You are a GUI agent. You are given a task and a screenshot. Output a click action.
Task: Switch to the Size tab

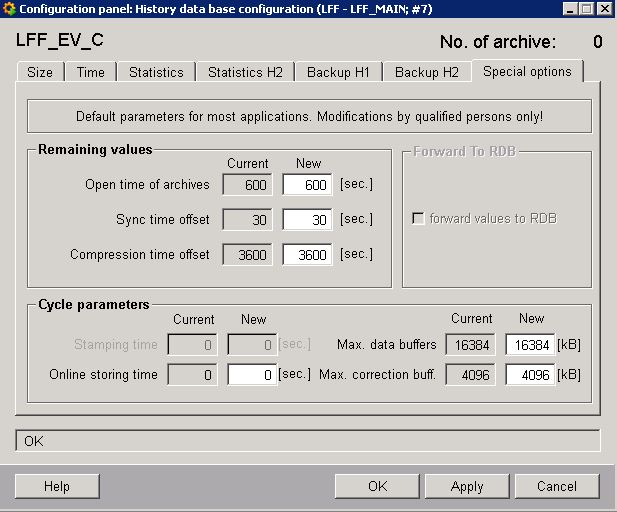pyautogui.click(x=40, y=72)
